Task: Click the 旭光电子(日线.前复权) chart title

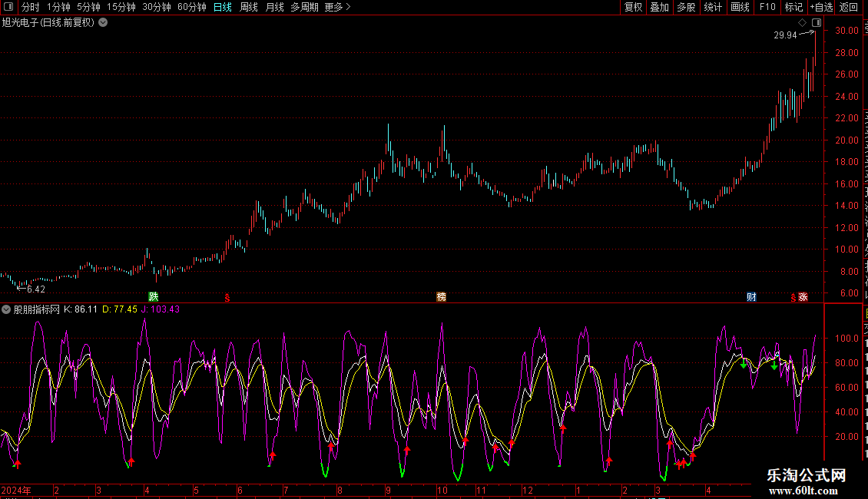Action: (48, 23)
